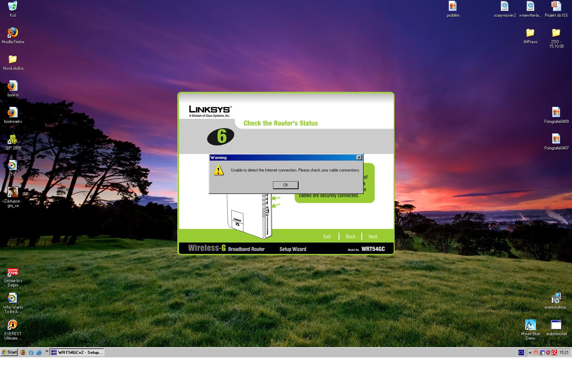Image resolution: width=572 pixels, height=392 pixels.
Task: Click the WRT54GC model number text
Action: [x=373, y=249]
